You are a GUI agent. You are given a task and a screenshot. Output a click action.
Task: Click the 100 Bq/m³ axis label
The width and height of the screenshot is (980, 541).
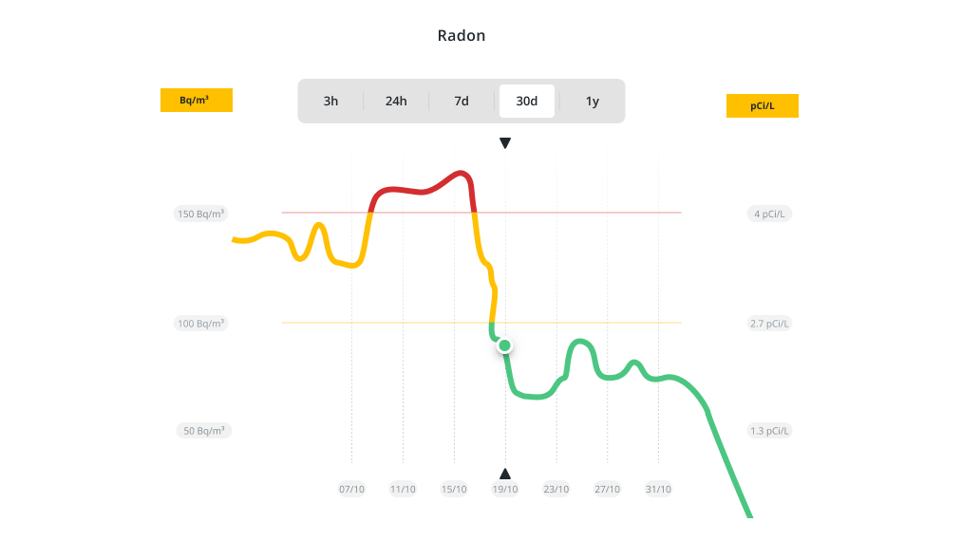click(202, 324)
